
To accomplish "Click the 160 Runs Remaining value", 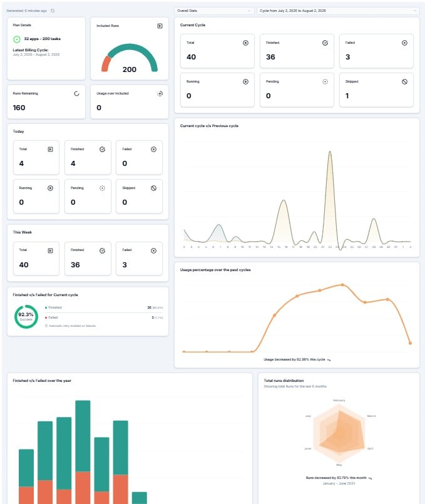I will [19, 108].
